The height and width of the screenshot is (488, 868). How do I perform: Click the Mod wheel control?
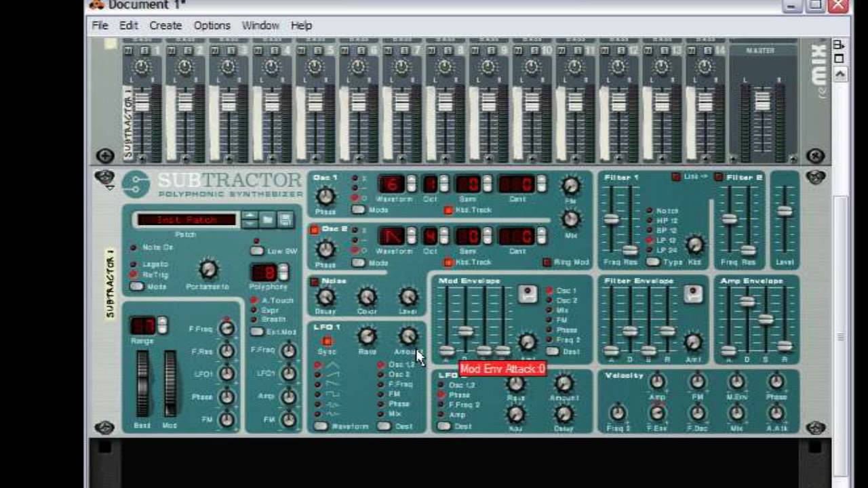(170, 384)
